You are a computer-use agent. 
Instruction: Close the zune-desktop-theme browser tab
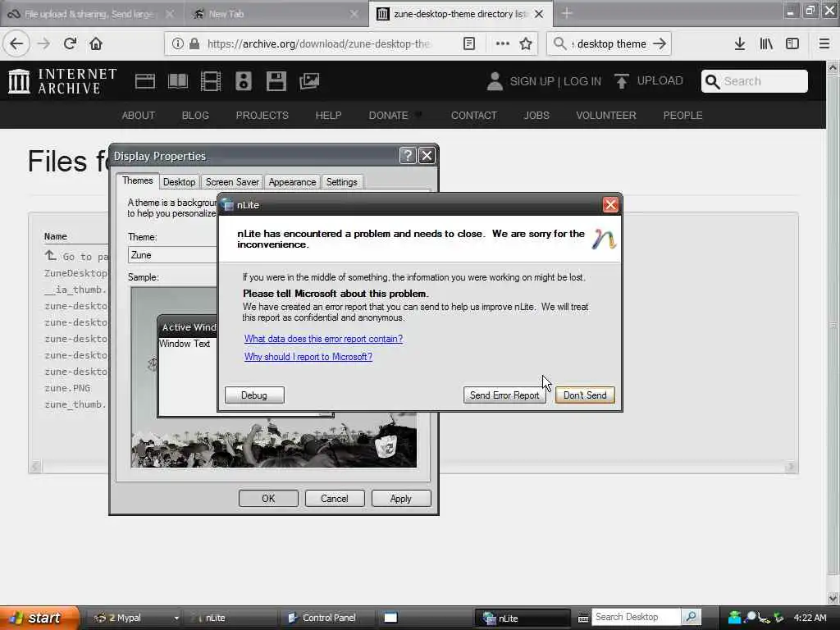coord(539,14)
